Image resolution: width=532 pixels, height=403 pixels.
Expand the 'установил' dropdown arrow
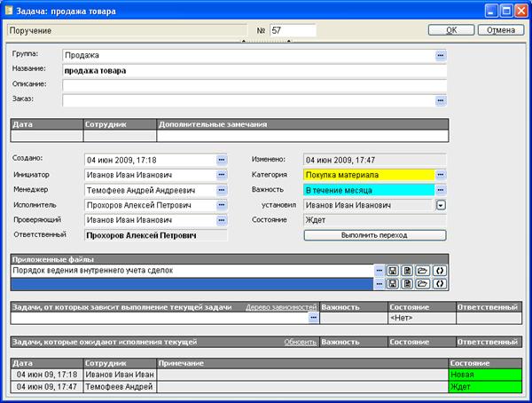441,205
